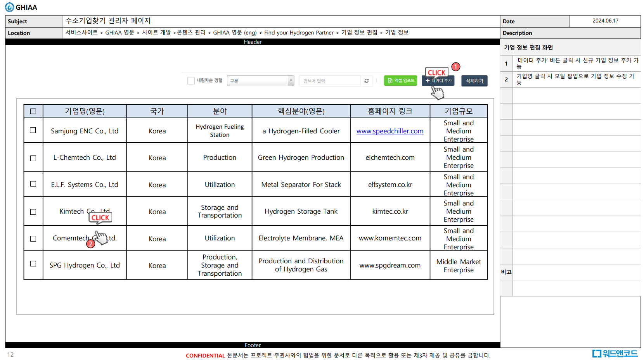
Task: Click the a Hydrogen-Filled Cooler cell
Action: click(x=301, y=131)
